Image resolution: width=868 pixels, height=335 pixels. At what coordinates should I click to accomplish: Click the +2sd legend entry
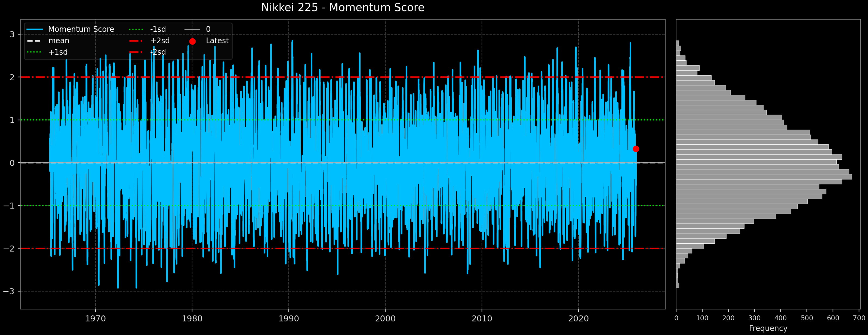pos(160,41)
